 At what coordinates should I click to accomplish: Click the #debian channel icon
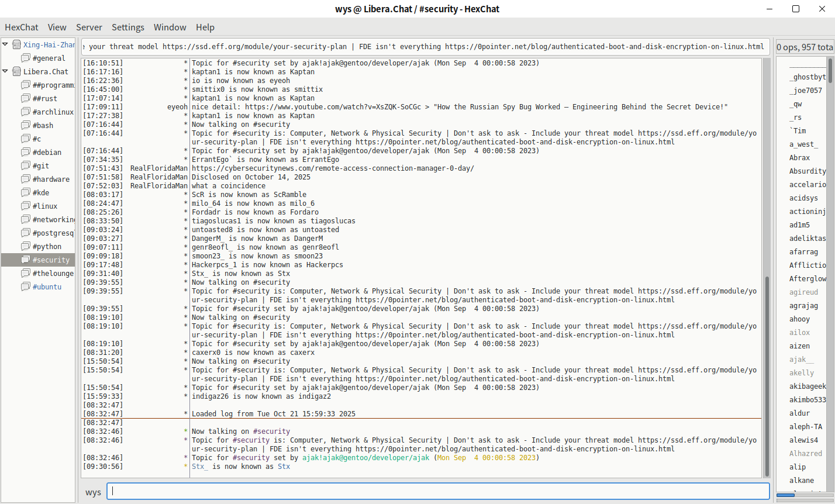[x=26, y=152]
